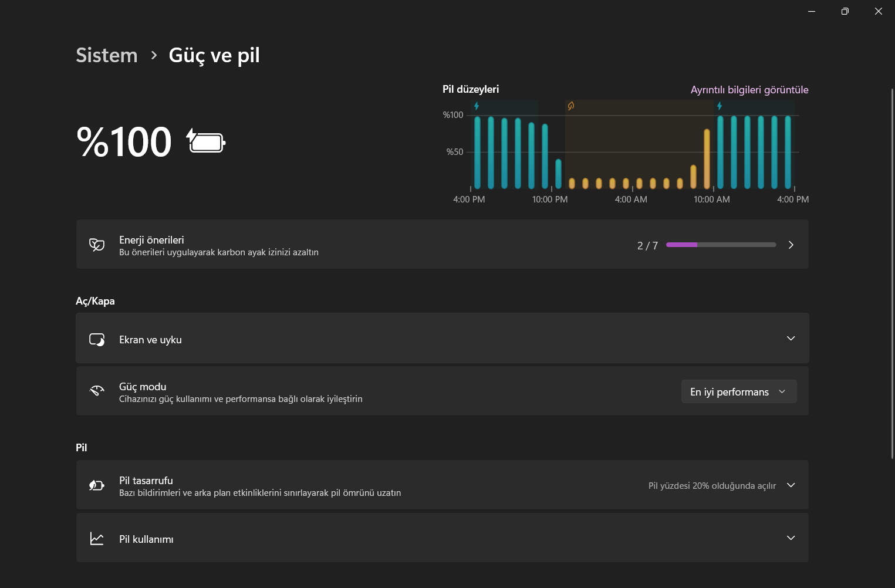The width and height of the screenshot is (895, 588).
Task: Click the Pil kullanımı chart icon
Action: [x=97, y=538]
